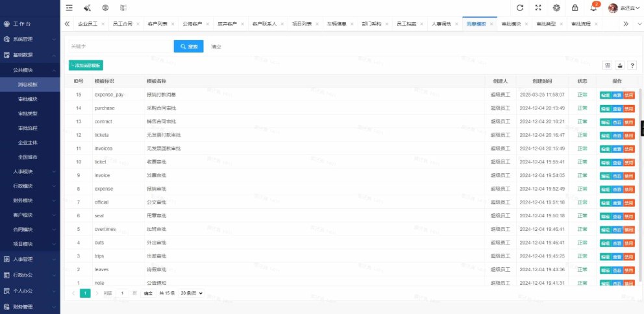Close the 审批流程 tab
Screen dimensions: 644x314
(x=596, y=24)
